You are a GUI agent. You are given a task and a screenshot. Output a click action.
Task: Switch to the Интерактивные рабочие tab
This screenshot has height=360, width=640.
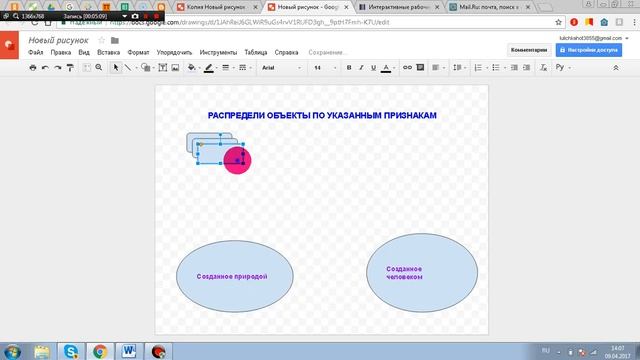pos(399,7)
